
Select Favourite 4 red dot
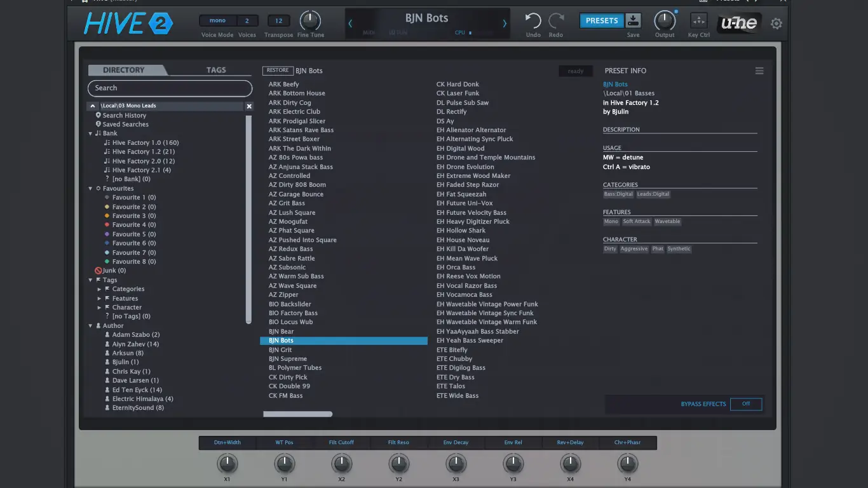click(x=107, y=225)
